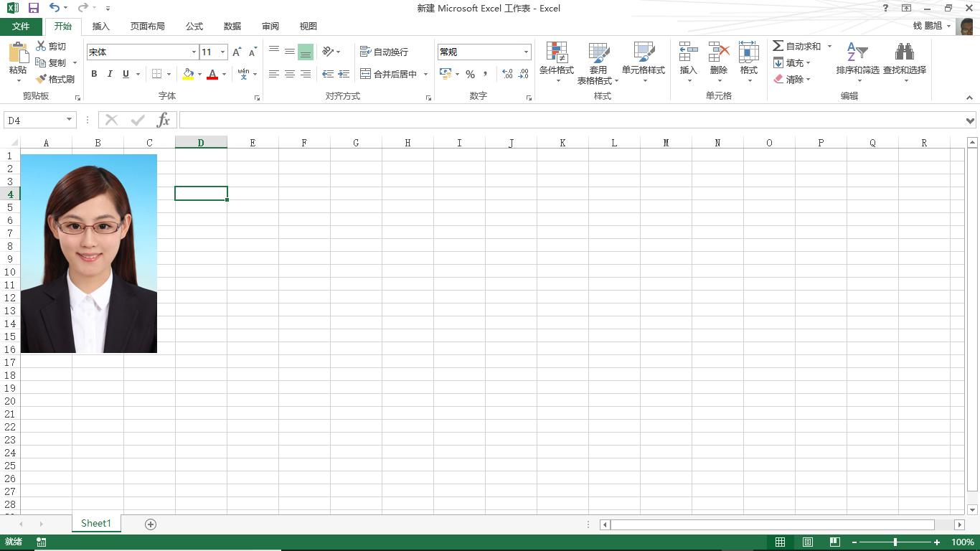Screen dimensions: 980x551
Task: Apply percent style in number group
Action: coord(471,74)
